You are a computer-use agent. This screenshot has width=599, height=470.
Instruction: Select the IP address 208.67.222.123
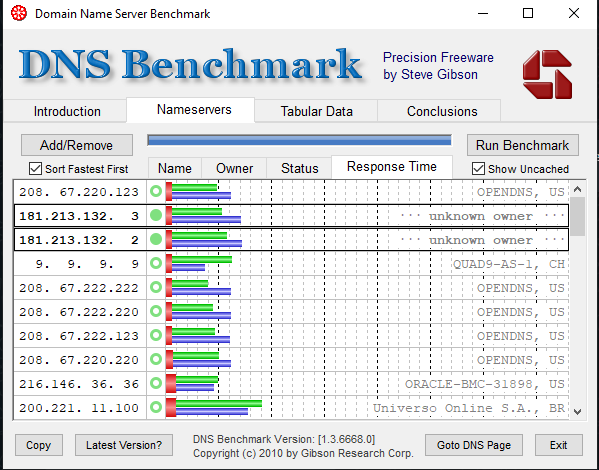click(x=79, y=336)
